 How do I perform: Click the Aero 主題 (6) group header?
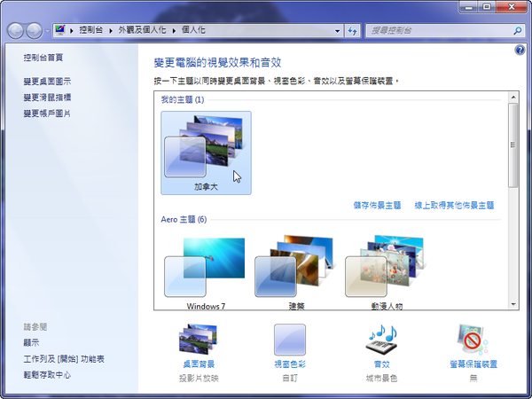184,220
